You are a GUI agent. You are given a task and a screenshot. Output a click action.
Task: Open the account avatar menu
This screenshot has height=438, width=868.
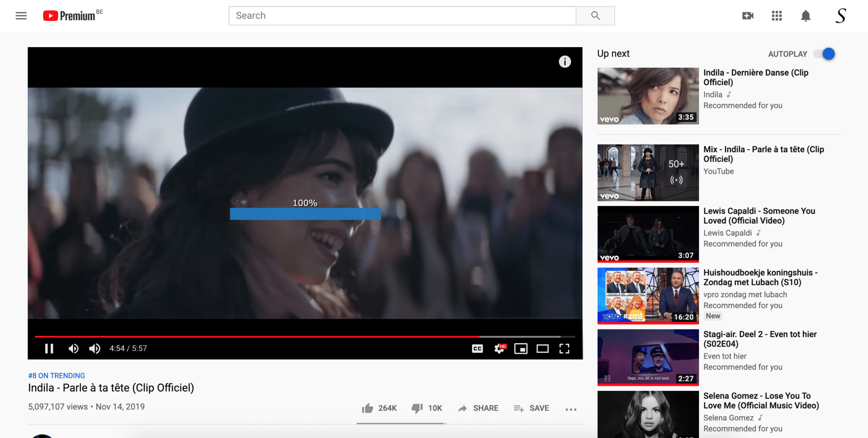(x=840, y=16)
